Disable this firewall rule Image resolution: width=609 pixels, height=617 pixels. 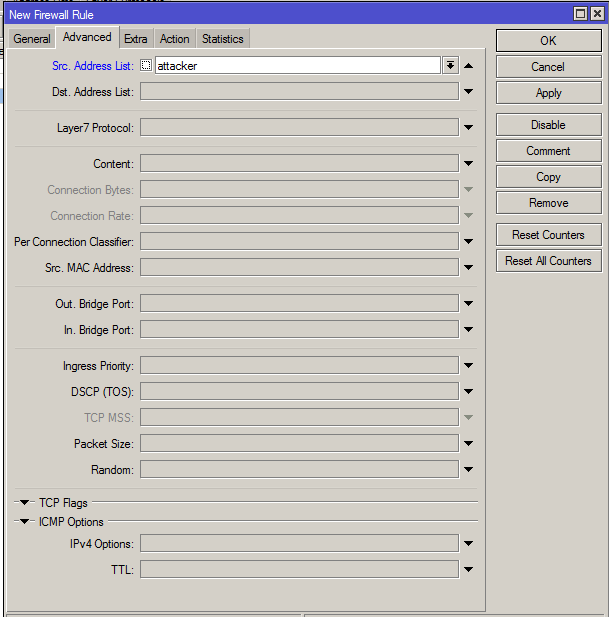pyautogui.click(x=548, y=125)
